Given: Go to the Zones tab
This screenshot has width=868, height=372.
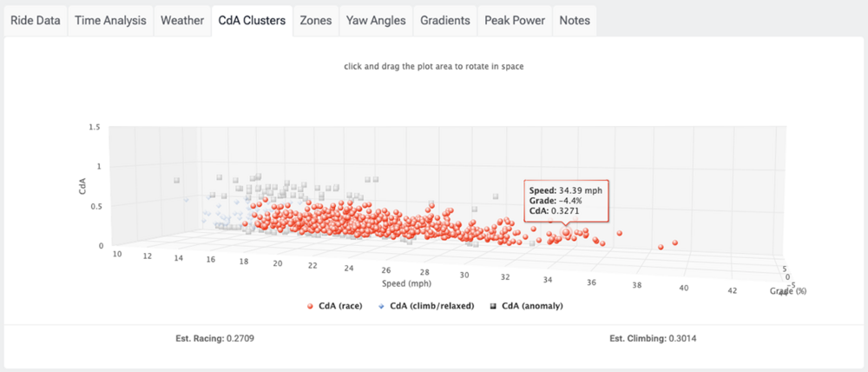Looking at the screenshot, I should pyautogui.click(x=316, y=21).
